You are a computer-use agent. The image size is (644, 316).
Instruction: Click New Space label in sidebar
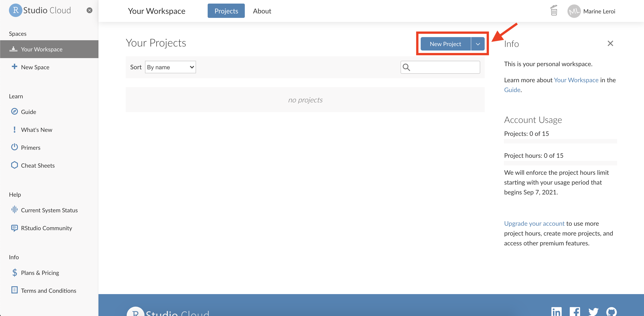click(35, 67)
